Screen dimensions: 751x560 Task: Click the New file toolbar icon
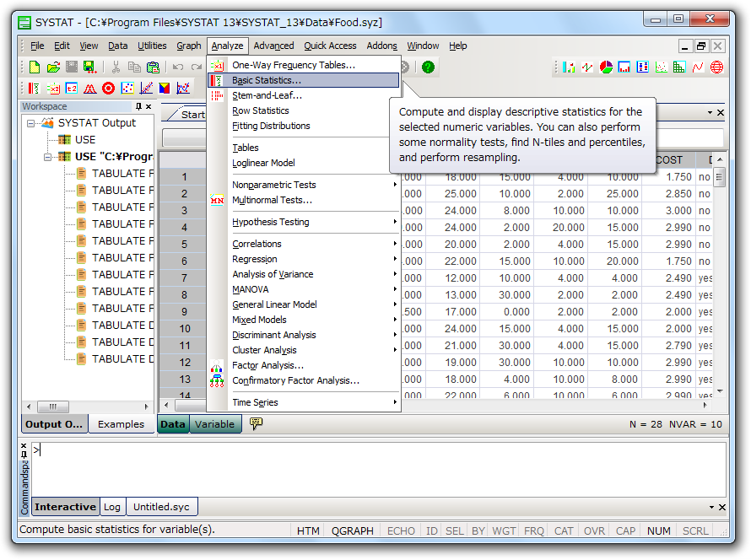(x=35, y=67)
